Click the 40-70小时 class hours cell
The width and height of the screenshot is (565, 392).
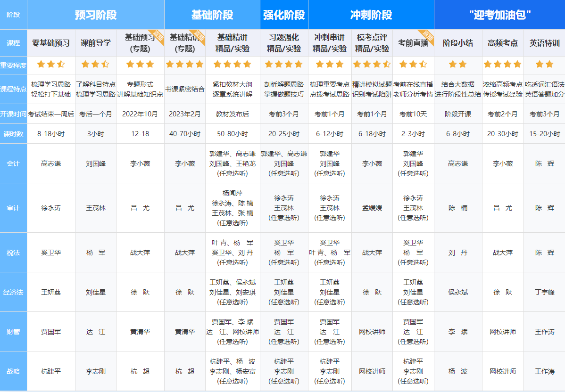185,134
